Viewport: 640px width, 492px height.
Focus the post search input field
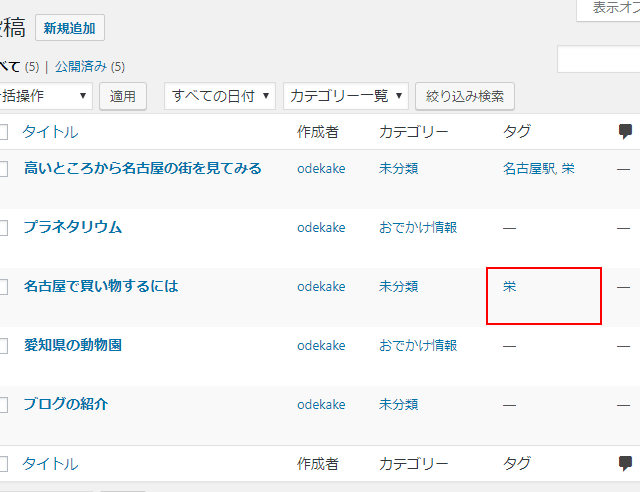tap(600, 60)
